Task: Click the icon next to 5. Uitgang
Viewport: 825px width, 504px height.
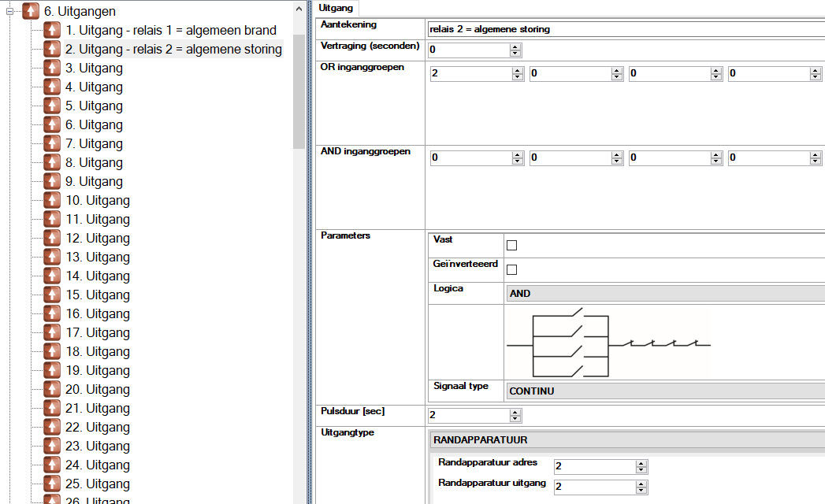Action: [52, 106]
